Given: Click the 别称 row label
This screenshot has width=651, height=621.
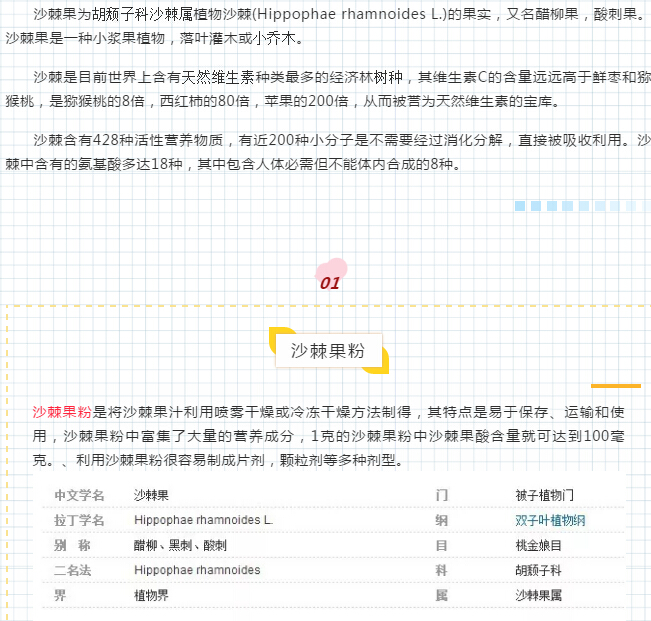Looking at the screenshot, I should pyautogui.click(x=72, y=545).
